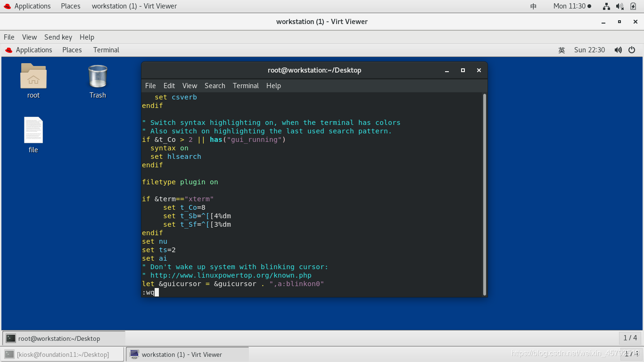
Task: Select workstation (1) - Virt Viewer taskbar button
Action: coord(187,354)
